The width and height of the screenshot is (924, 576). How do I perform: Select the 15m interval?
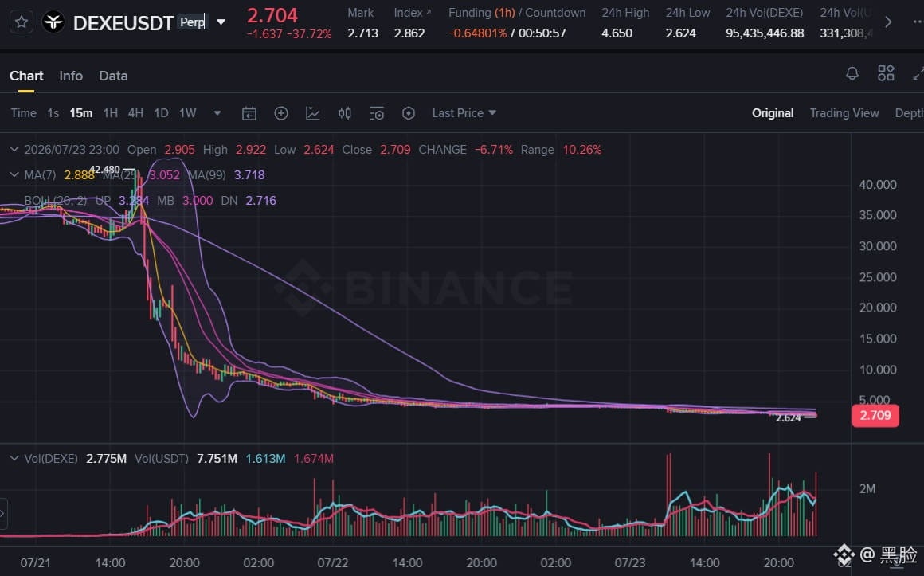[80, 112]
